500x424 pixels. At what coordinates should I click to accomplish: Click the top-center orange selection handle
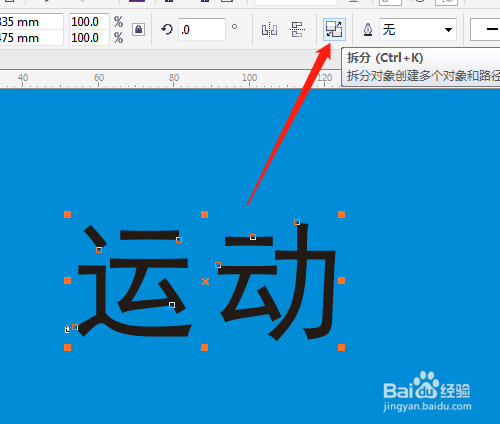pyautogui.click(x=204, y=214)
